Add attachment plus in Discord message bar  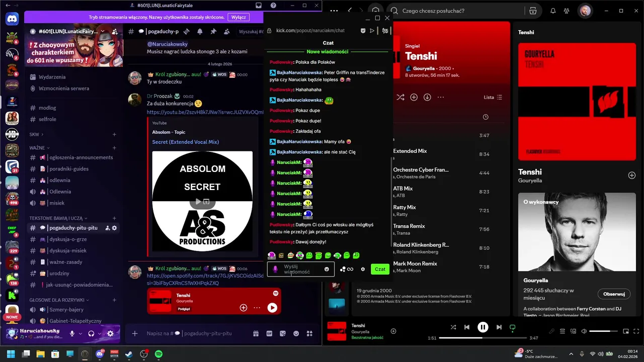[135, 333]
